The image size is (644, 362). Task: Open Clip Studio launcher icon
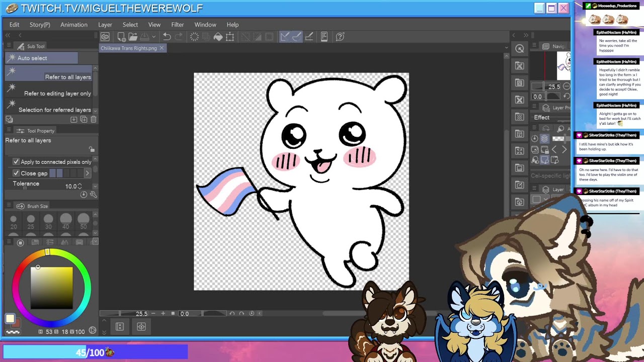click(105, 37)
